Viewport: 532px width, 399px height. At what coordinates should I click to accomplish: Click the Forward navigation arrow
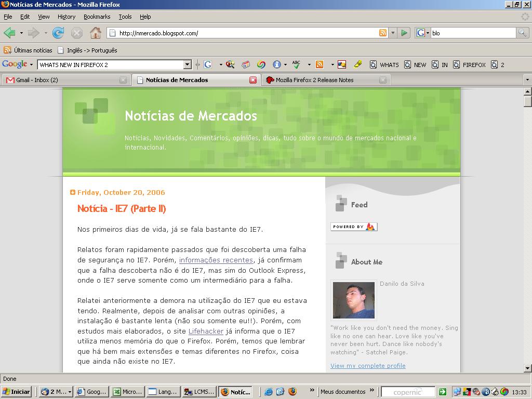[x=34, y=33]
